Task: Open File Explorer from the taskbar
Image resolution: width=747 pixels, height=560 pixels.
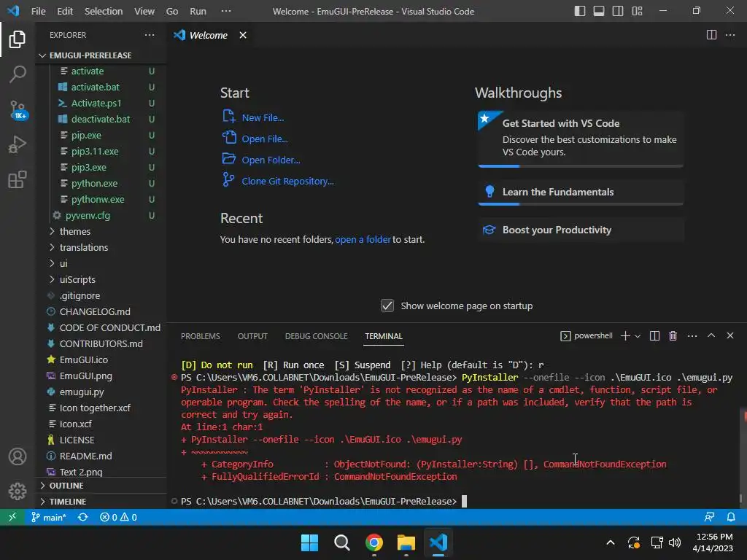Action: pyautogui.click(x=406, y=542)
